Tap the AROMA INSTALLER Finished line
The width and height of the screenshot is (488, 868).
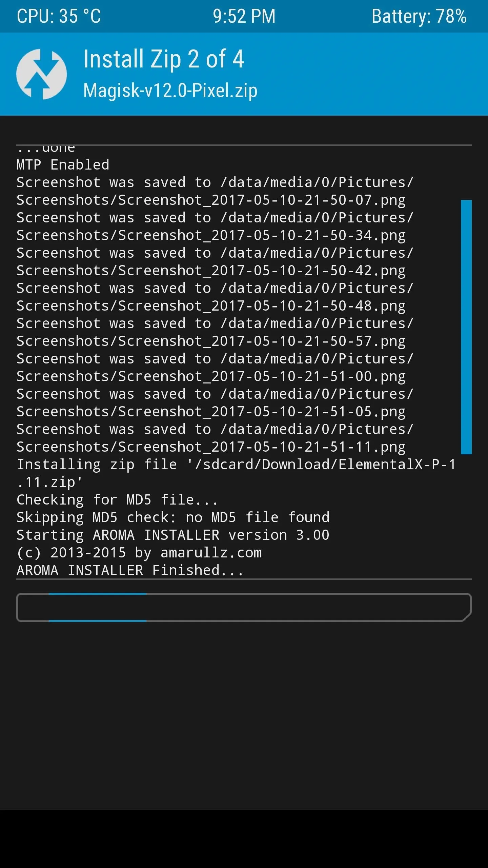[x=130, y=570]
